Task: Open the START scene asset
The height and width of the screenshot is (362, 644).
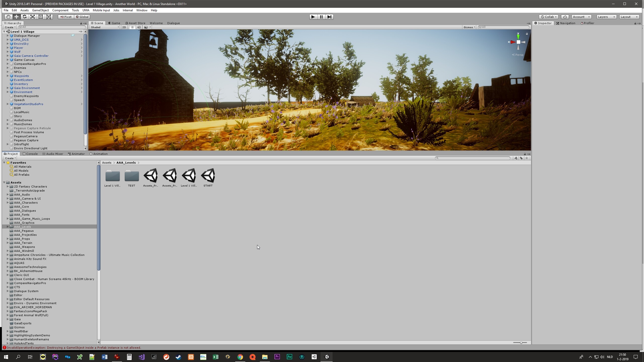Action: pos(208,176)
